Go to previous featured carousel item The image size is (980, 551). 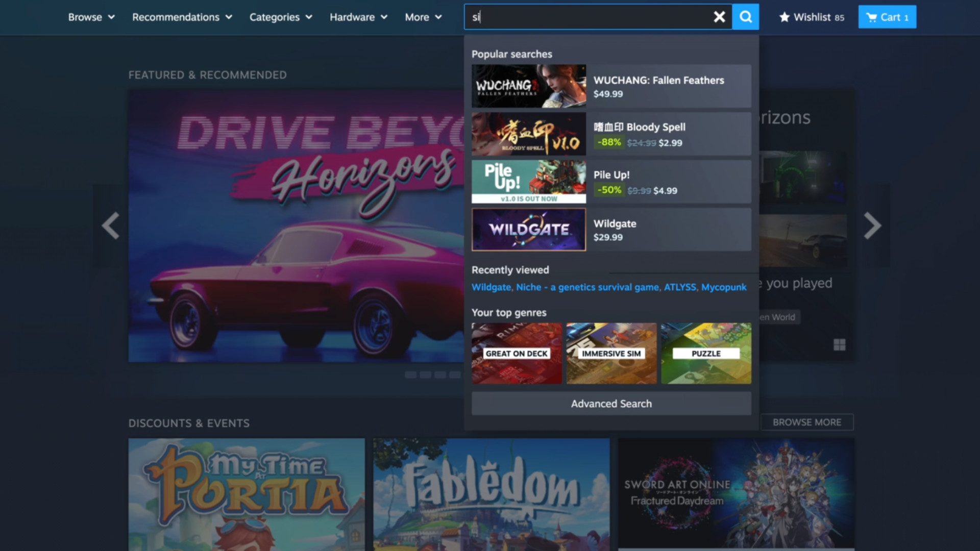click(110, 226)
